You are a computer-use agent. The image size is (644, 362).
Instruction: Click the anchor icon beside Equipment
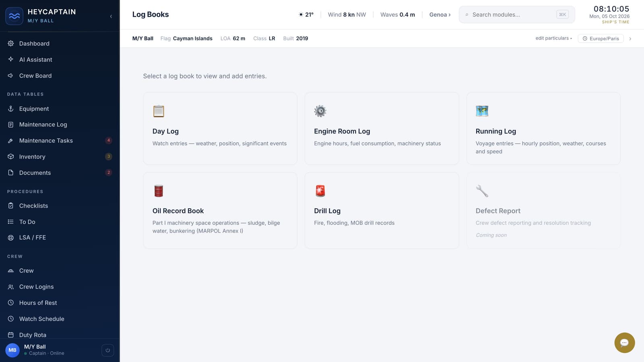pos(11,109)
